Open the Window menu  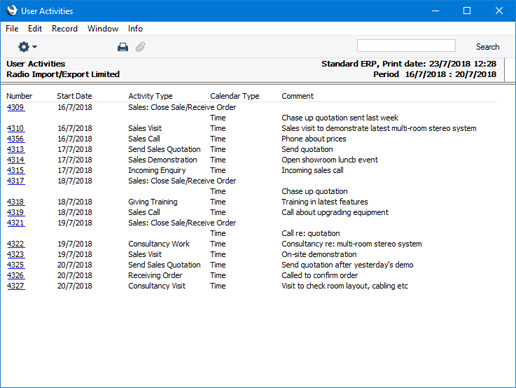[103, 29]
